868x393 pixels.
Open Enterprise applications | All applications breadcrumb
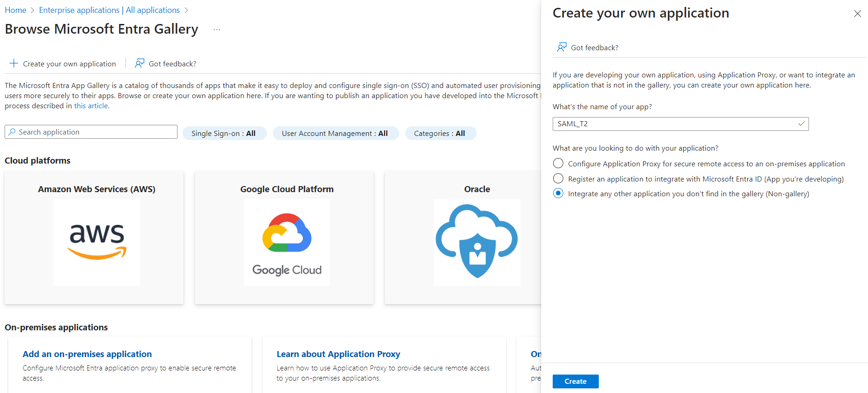click(x=109, y=10)
